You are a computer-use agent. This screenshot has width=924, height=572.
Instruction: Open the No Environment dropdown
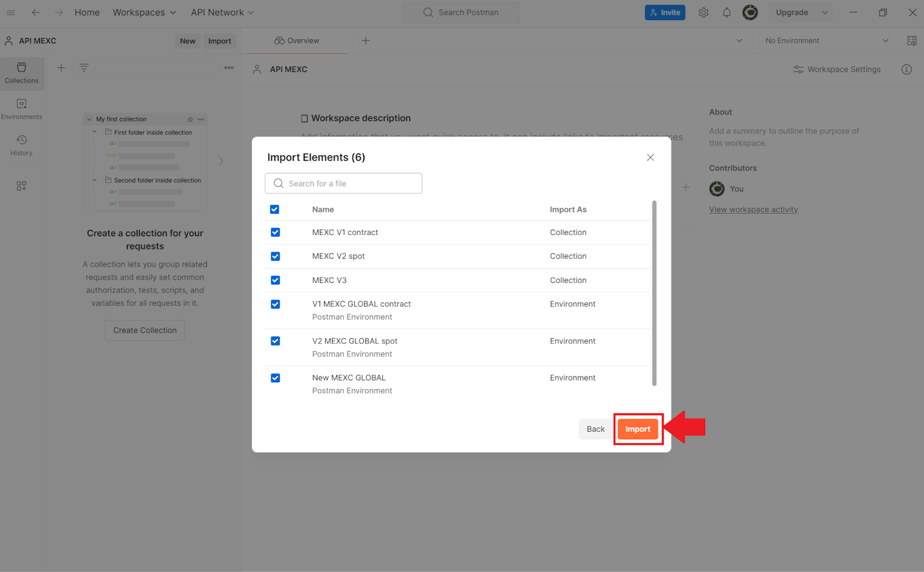(826, 40)
